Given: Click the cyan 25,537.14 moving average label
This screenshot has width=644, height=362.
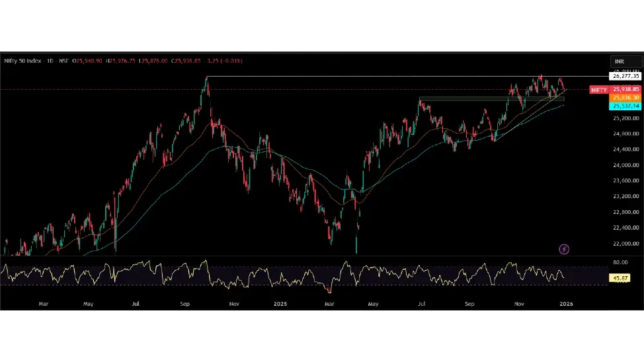Looking at the screenshot, I should (625, 106).
